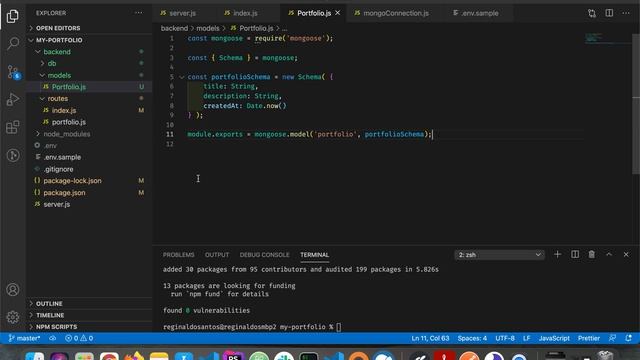The height and width of the screenshot is (360, 640).
Task: Click the open changes compare icon in editor toolbar
Action: [592, 13]
